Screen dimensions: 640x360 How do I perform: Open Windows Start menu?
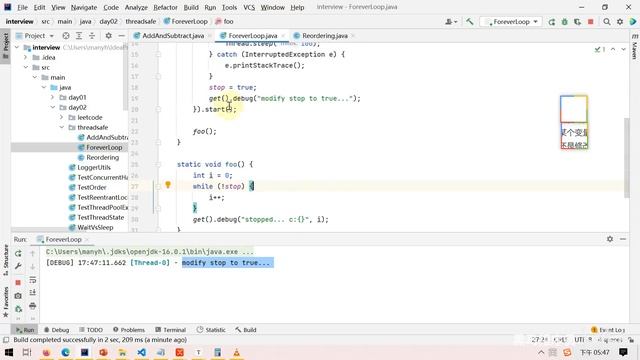tap(9, 352)
